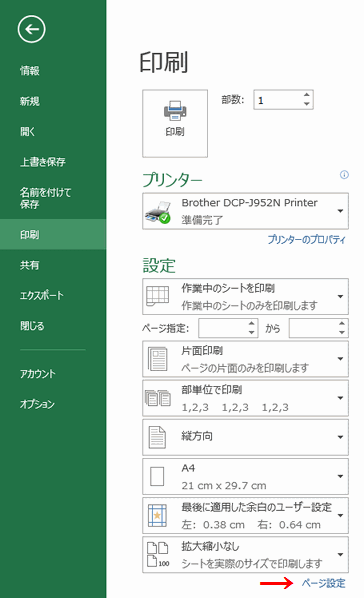Open the A4 paper size dropdown
The image size is (364, 598).
(245, 476)
